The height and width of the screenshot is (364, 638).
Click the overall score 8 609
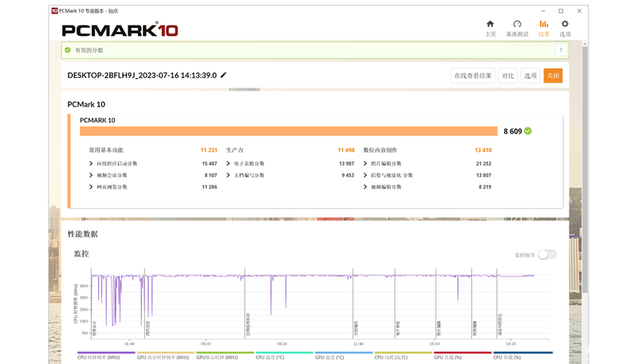[x=512, y=131]
